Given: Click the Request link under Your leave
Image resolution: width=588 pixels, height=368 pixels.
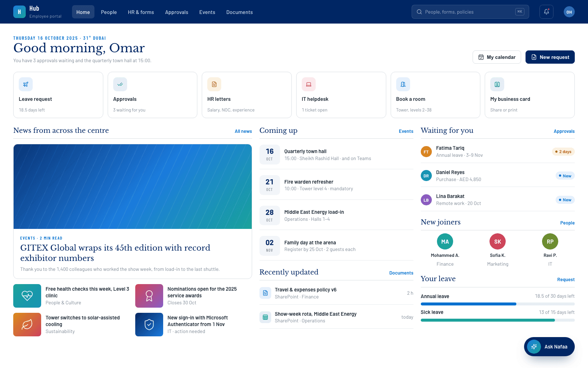Looking at the screenshot, I should [x=566, y=280].
